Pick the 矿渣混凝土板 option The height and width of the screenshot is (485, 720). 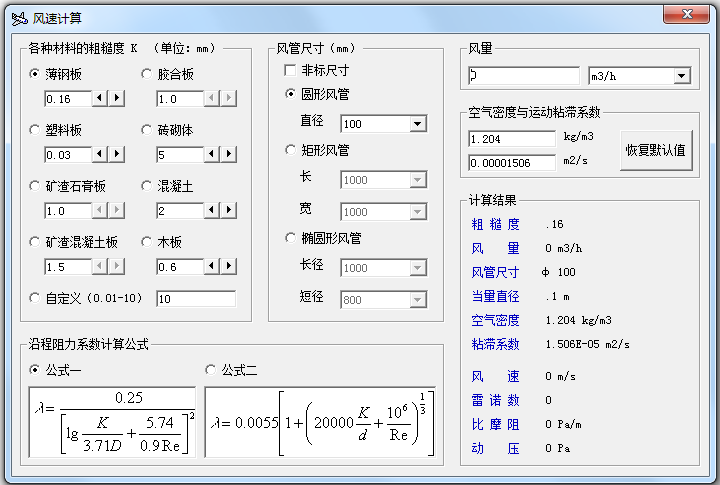pyautogui.click(x=34, y=242)
